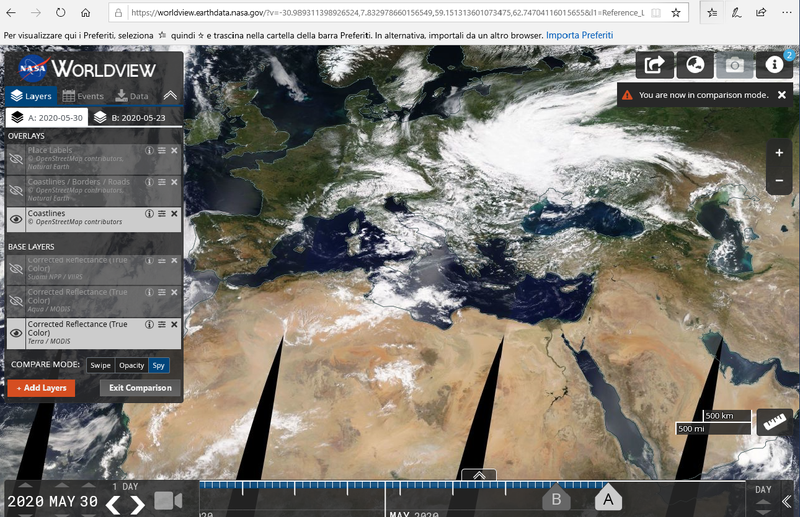Expand the timeline data availability panel
The width and height of the screenshot is (800, 517).
[x=479, y=475]
